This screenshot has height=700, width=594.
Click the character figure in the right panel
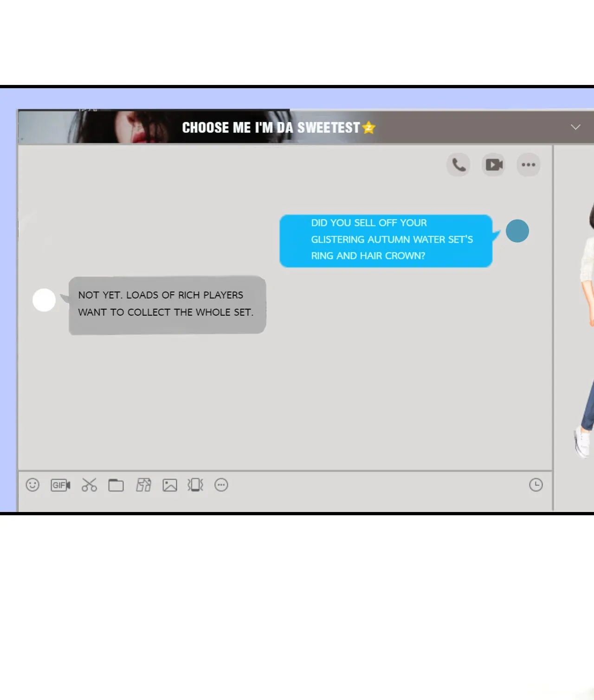[586, 325]
